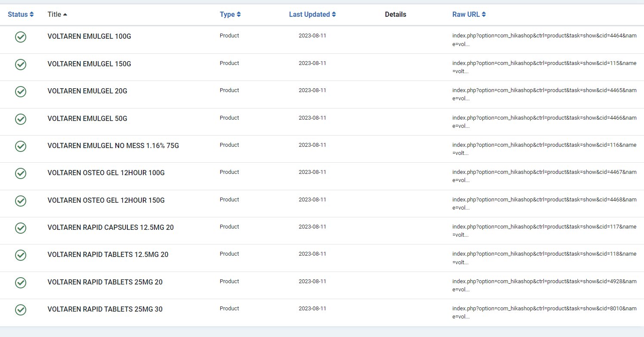Click status checkmark for VOLTAREN EMULGEL 50G
Viewport: 644px width, 337px height.
coord(21,119)
